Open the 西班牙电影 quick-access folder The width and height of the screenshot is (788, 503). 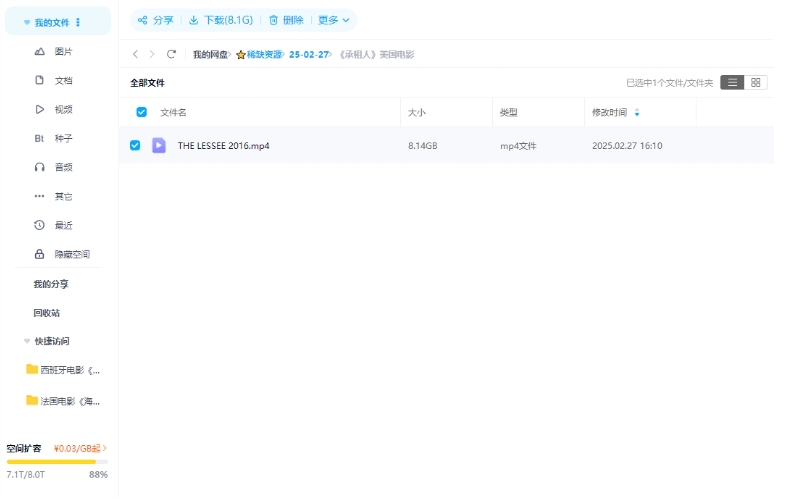click(x=63, y=370)
